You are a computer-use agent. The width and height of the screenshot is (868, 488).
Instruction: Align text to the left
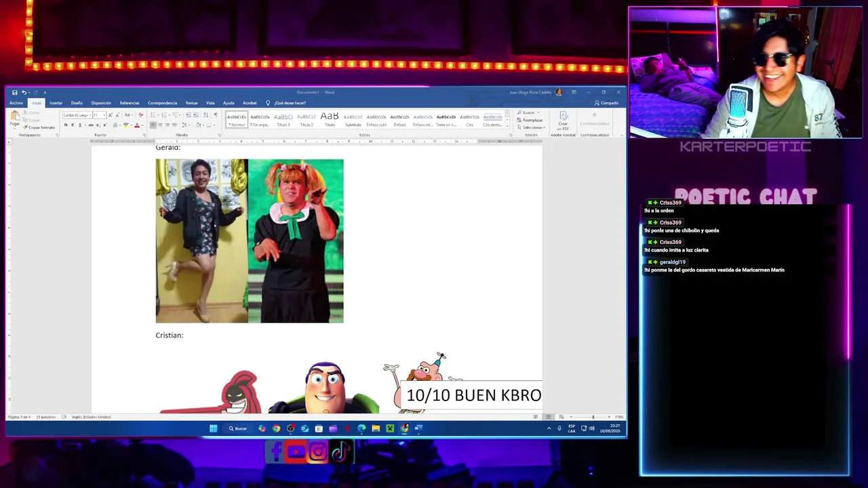click(153, 125)
